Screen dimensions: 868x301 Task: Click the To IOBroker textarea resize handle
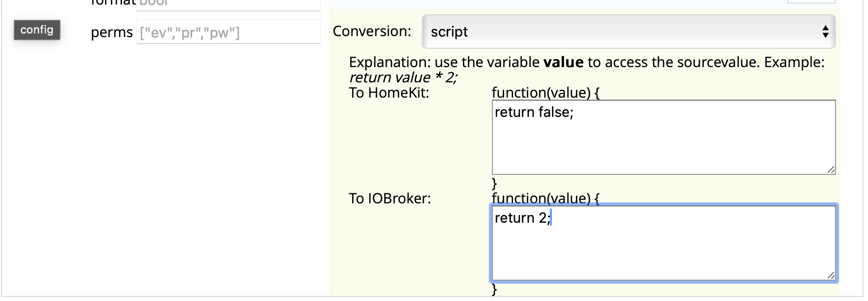pos(831,276)
